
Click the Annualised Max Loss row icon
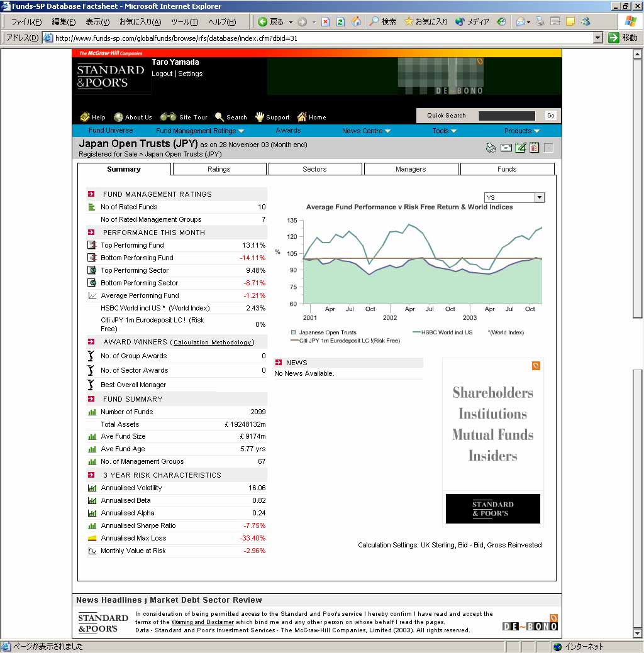(92, 538)
